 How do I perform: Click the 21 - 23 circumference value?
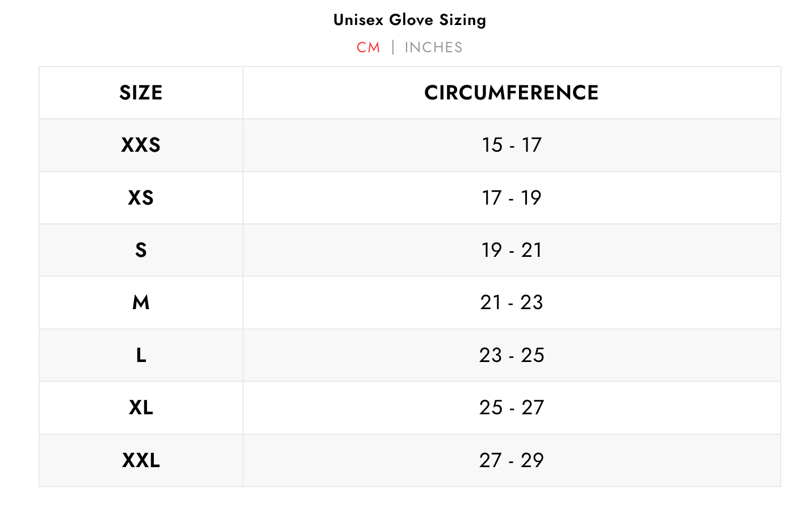click(x=511, y=302)
